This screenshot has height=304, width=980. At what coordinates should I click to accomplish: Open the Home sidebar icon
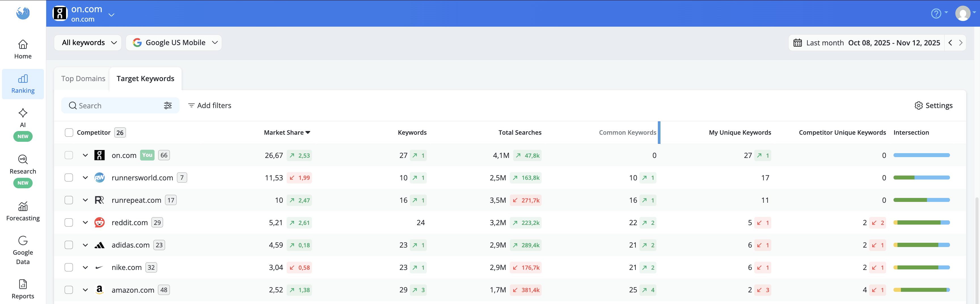pyautogui.click(x=23, y=49)
